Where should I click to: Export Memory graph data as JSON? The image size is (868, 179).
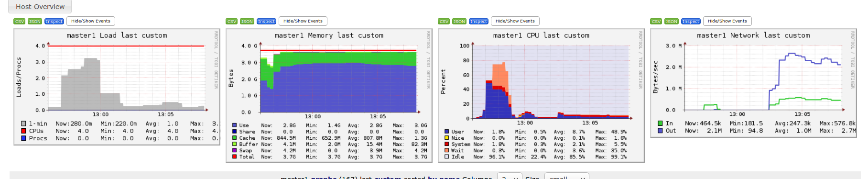click(247, 22)
